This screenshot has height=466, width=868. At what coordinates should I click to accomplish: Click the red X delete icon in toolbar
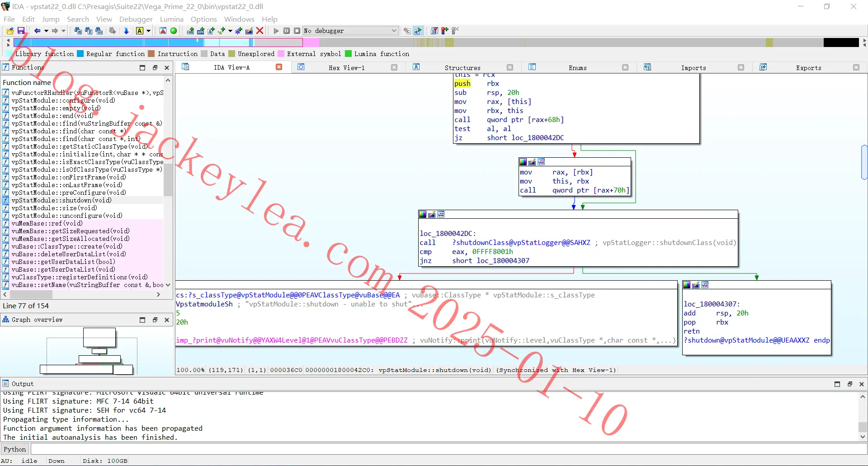[260, 31]
